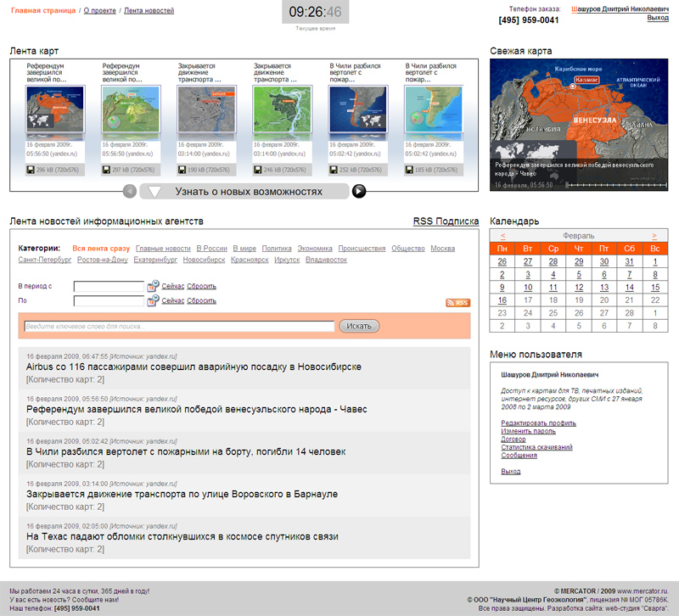
Task: Open 'Редактировать профиль' link in user menu
Action: pyautogui.click(x=538, y=423)
